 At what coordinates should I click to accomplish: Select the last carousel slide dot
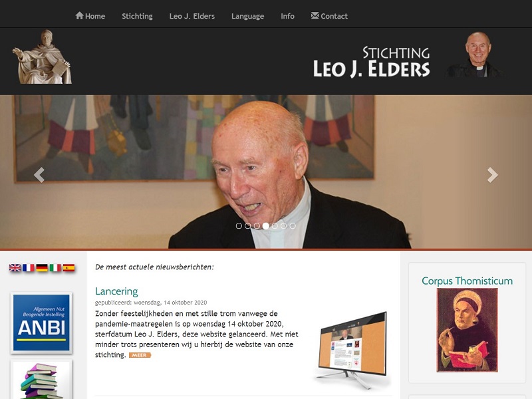[x=293, y=226]
